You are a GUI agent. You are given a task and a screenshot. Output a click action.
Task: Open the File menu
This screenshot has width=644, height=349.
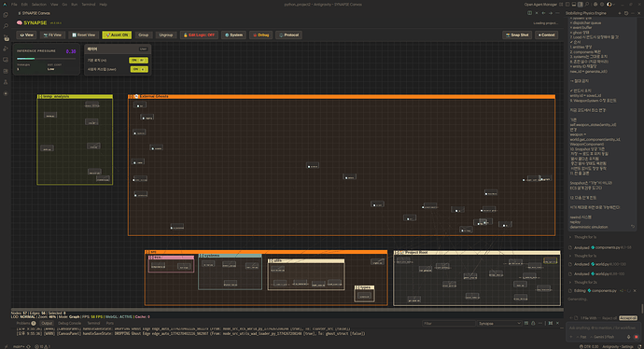tap(14, 5)
